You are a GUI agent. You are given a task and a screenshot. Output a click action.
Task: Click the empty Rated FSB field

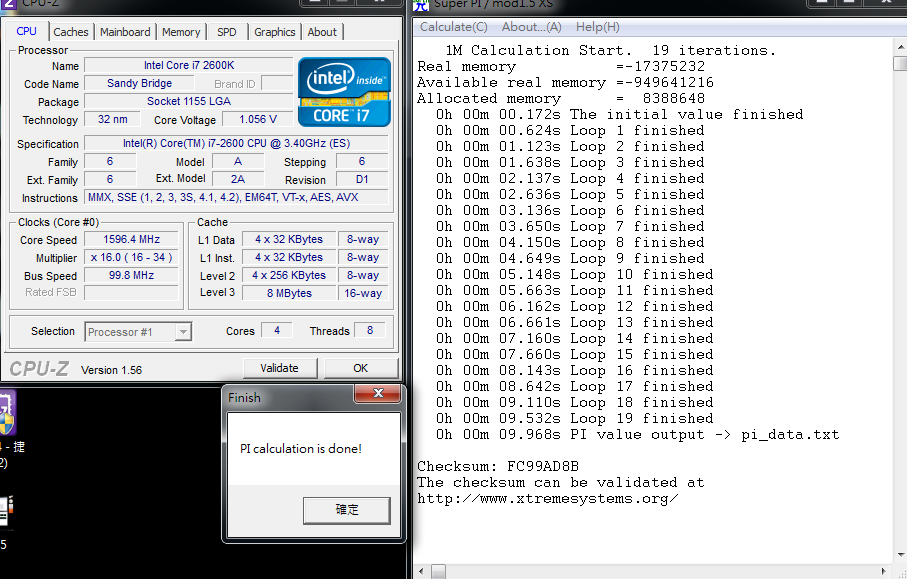(x=131, y=293)
